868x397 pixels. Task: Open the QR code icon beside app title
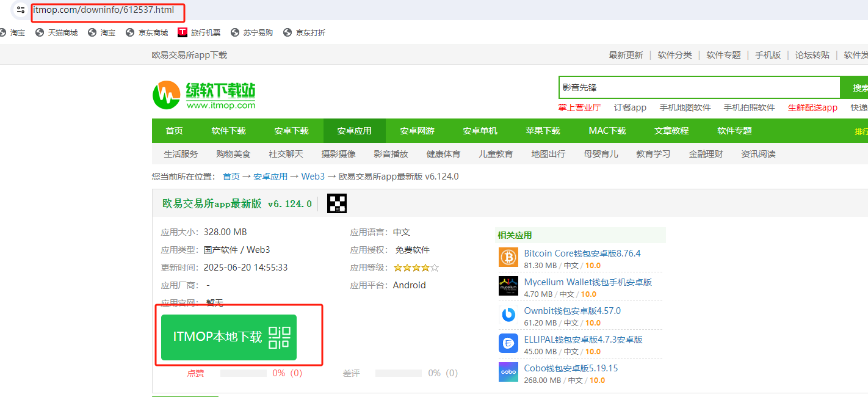336,203
